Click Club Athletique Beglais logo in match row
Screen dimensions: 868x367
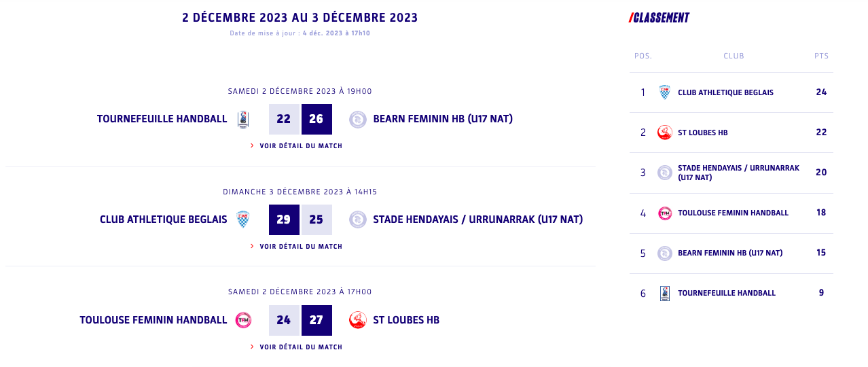pos(243,220)
